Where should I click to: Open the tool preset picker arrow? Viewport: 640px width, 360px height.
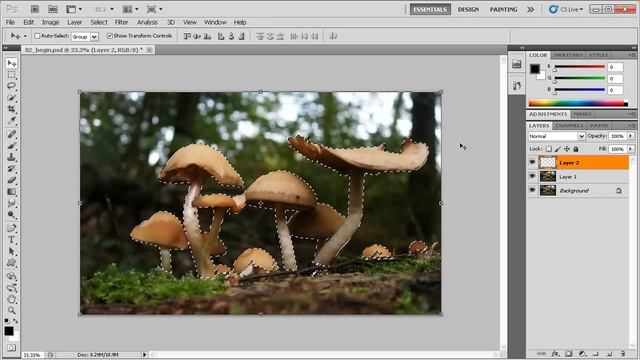point(25,36)
